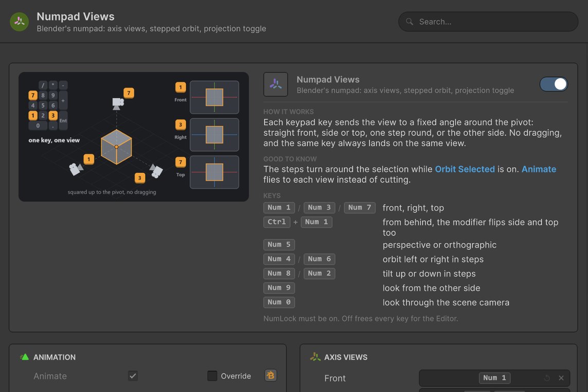The width and height of the screenshot is (588, 392).
Task: Click the Num 1 key badge in Keys
Action: 279,207
